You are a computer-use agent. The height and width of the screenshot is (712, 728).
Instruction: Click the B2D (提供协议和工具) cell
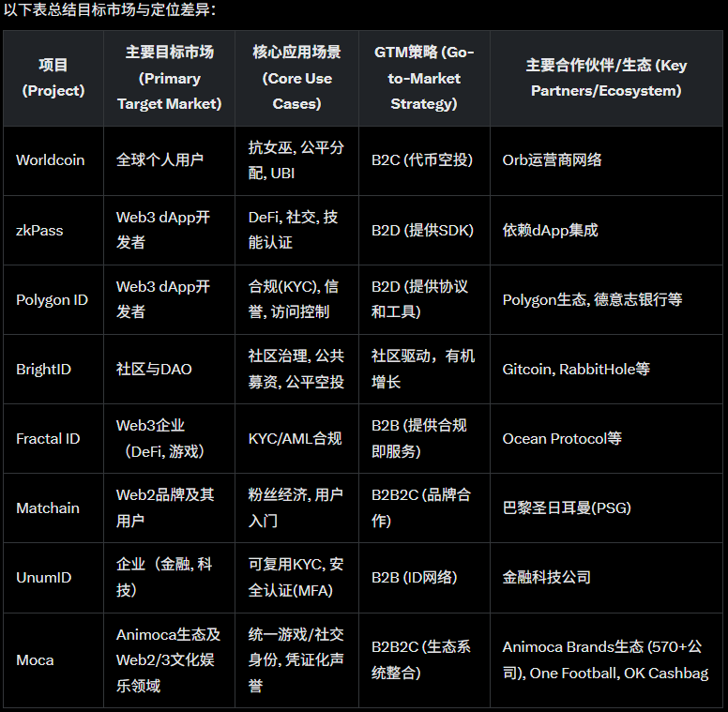point(424,300)
